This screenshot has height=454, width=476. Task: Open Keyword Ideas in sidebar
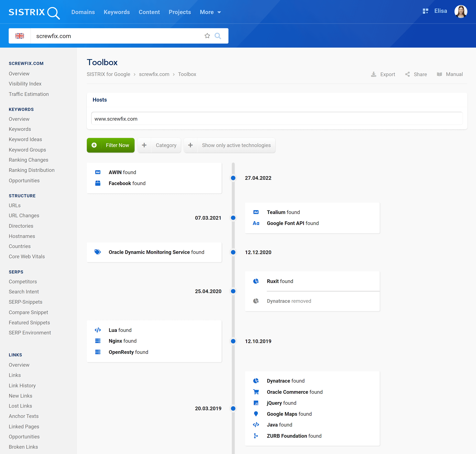pos(25,139)
